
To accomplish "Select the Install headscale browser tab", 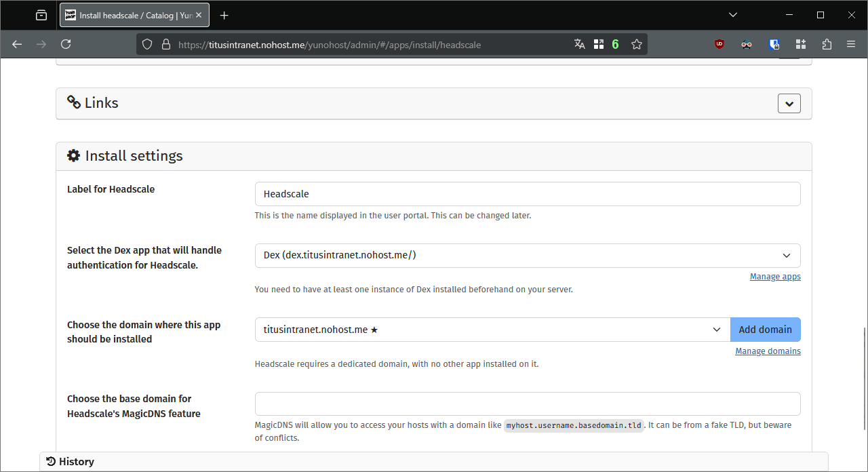I will pyautogui.click(x=129, y=15).
